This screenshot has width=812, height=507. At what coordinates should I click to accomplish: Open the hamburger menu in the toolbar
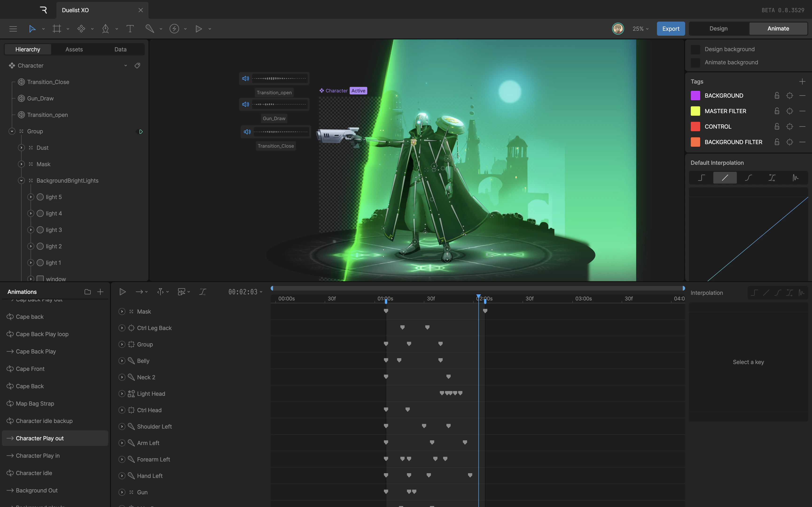coord(13,28)
